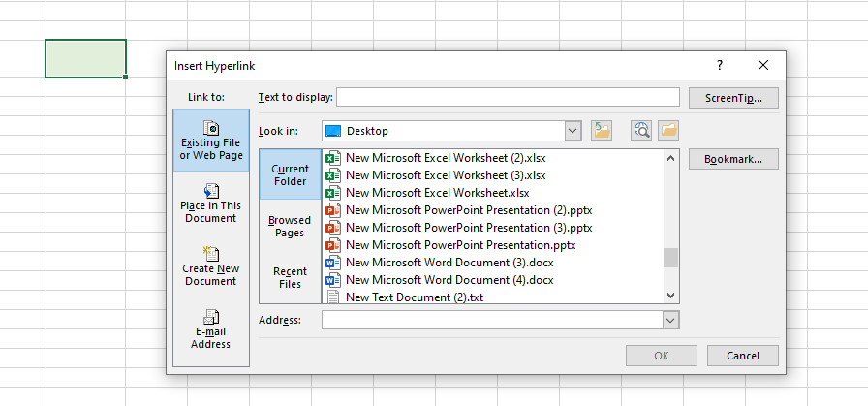This screenshot has width=868, height=406.
Task: Expand the Address dropdown arrow
Action: pos(671,320)
